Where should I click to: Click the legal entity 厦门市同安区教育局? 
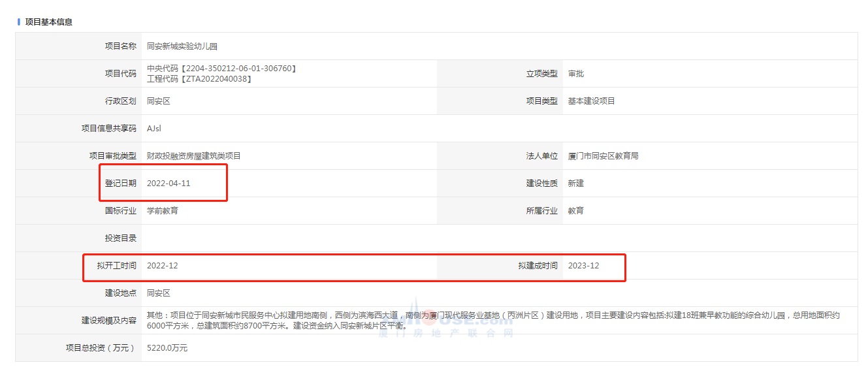click(603, 156)
